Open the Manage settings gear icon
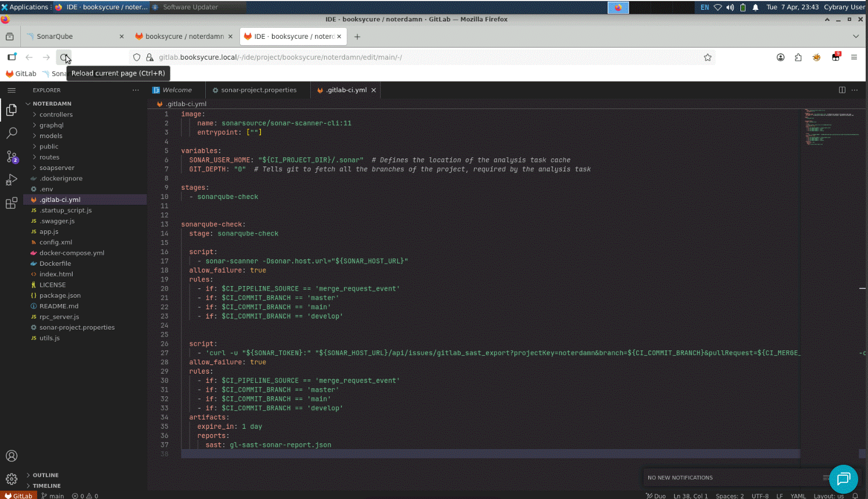868x499 pixels. click(x=12, y=479)
